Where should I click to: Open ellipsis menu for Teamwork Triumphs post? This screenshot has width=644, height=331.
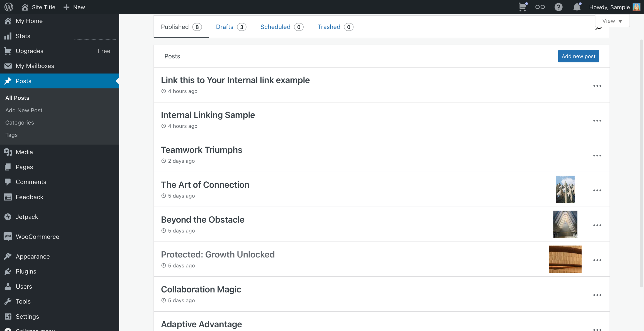pyautogui.click(x=597, y=156)
